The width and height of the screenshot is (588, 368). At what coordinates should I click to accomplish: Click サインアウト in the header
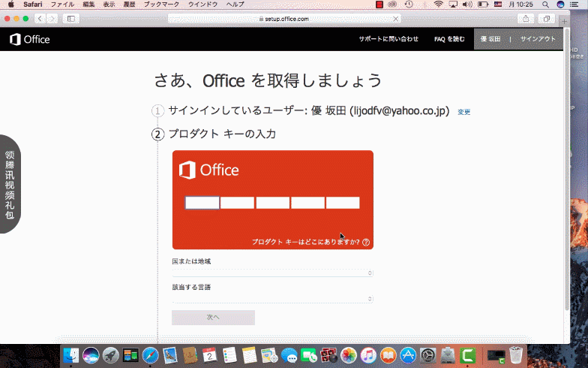coord(538,39)
